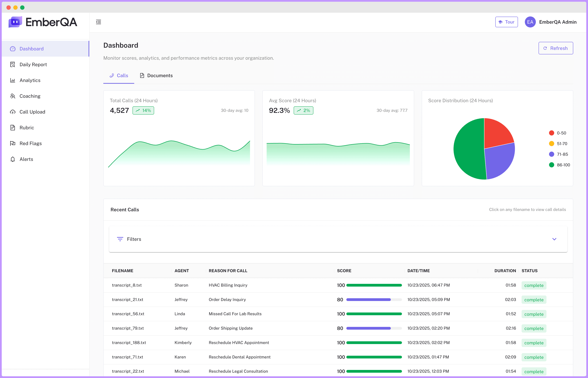Click the Refresh button
Image resolution: width=588 pixels, height=378 pixels.
(556, 48)
